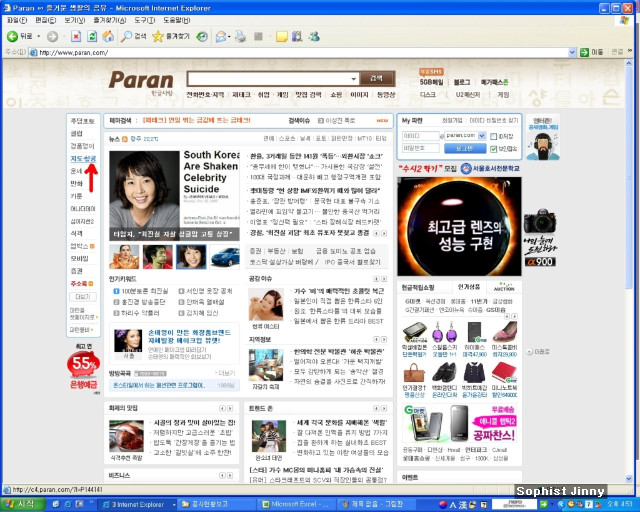Click the grey Forward arrow button

tap(52, 37)
